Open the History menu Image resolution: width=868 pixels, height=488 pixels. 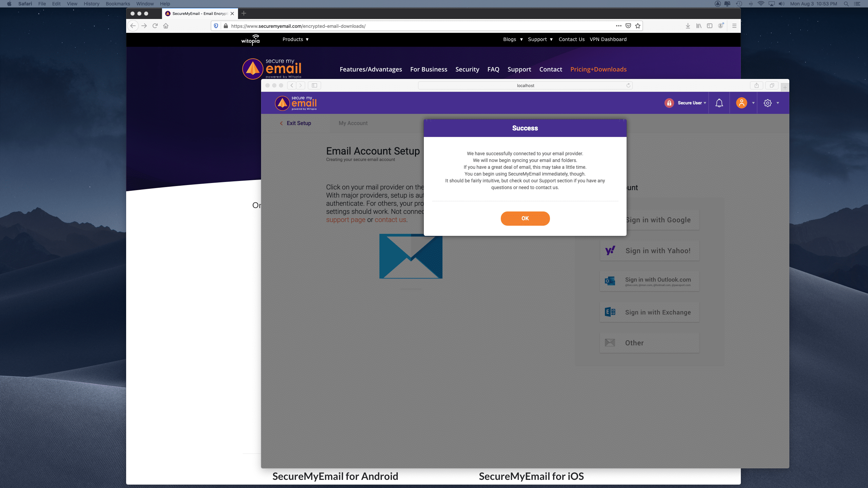click(x=92, y=4)
